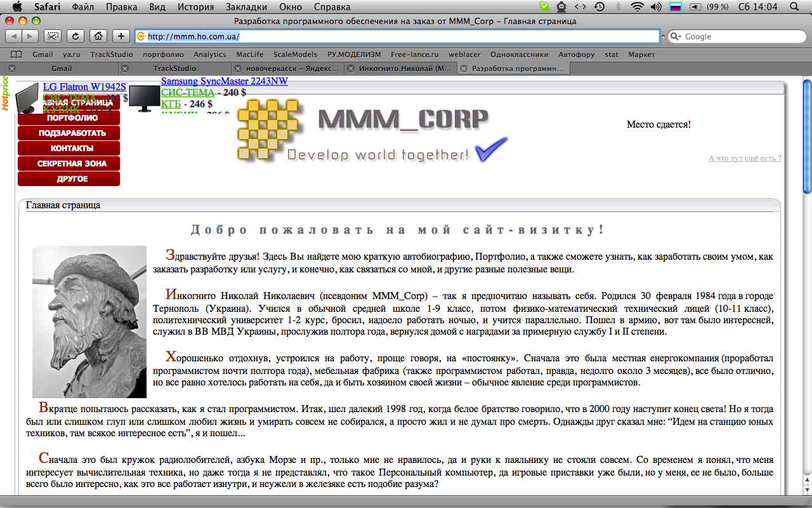Click the address bar URL field
The image size is (812, 508).
[x=398, y=36]
